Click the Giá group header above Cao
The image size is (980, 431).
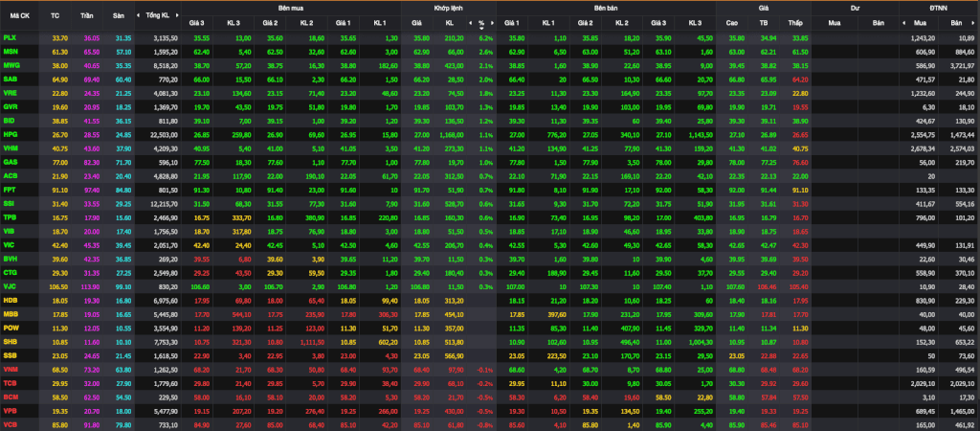click(x=763, y=8)
